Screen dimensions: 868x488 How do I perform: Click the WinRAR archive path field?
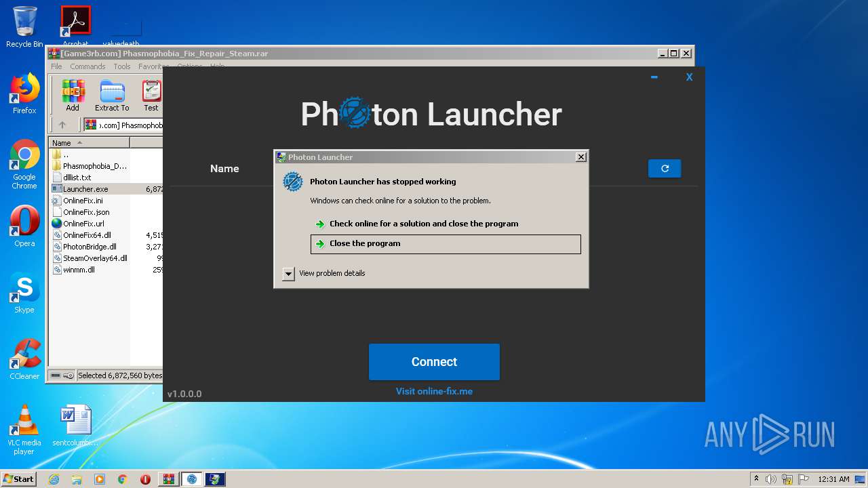(123, 125)
